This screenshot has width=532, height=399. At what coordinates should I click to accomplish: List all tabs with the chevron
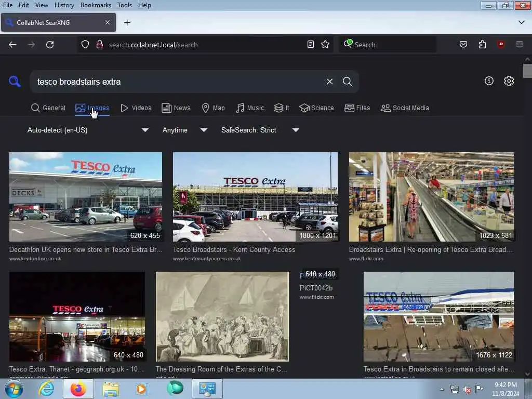(522, 22)
